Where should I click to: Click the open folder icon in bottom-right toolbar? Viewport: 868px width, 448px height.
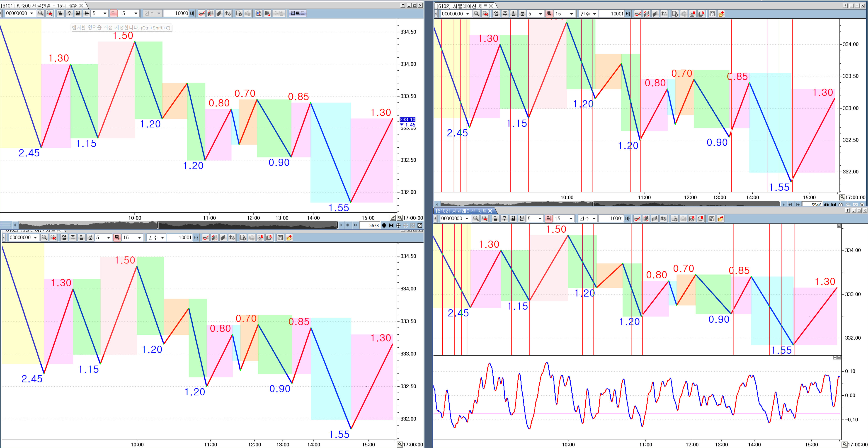click(x=720, y=219)
